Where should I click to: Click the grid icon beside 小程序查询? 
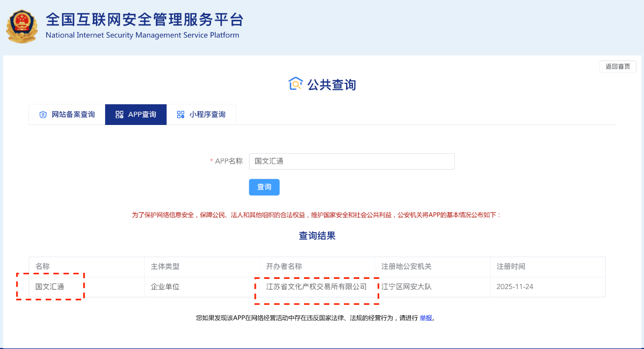coord(181,114)
